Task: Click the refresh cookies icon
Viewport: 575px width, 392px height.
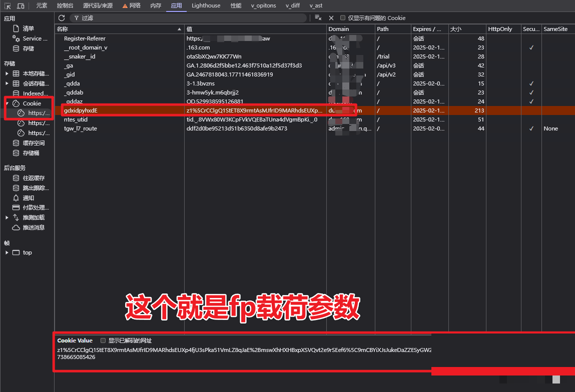Action: (62, 18)
